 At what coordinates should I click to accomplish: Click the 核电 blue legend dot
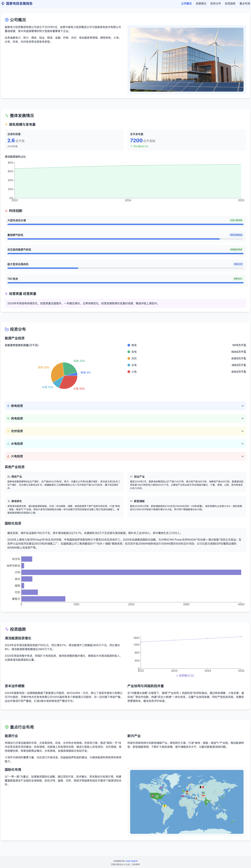point(129,345)
